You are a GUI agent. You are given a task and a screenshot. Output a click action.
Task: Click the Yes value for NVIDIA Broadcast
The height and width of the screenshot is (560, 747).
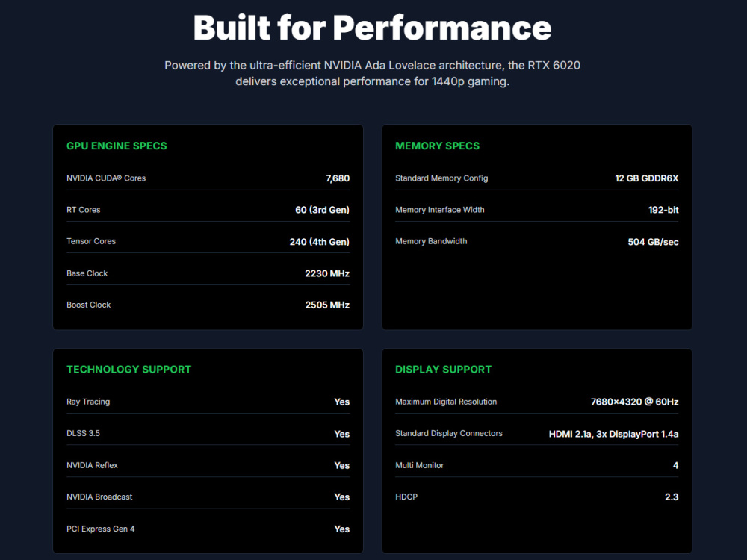[341, 497]
